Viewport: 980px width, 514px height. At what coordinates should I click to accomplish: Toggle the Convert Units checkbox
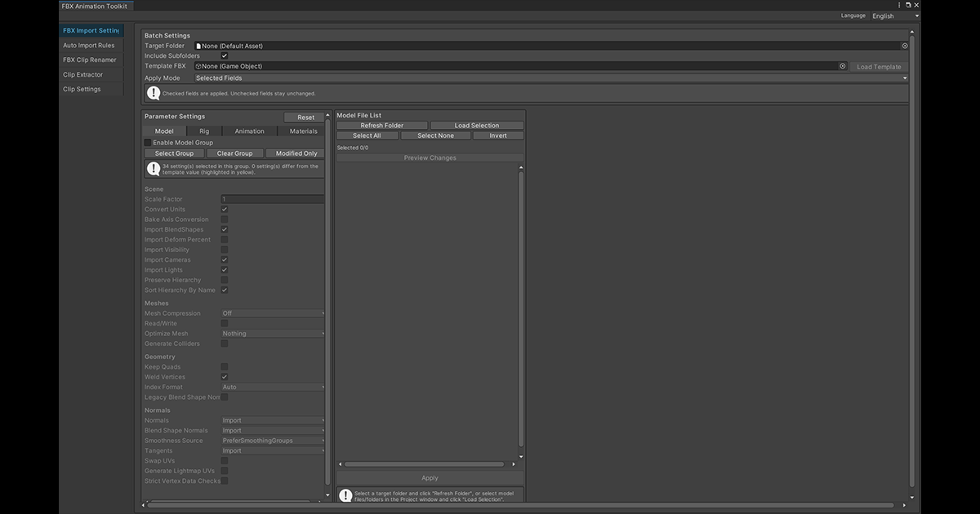tap(225, 210)
